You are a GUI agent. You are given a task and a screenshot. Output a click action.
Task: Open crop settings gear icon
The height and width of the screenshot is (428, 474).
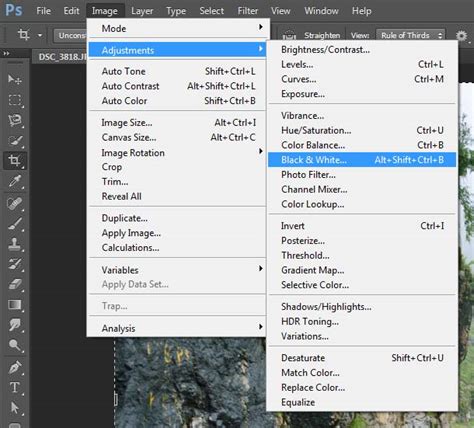[x=461, y=35]
